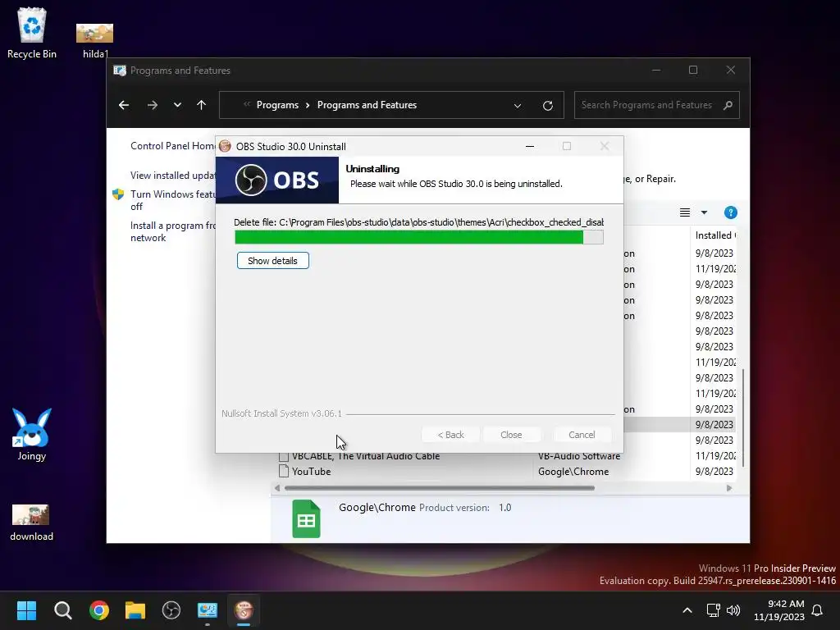Select the hilda1 image on desktop
Screen dimensions: 840x630
click(x=95, y=40)
